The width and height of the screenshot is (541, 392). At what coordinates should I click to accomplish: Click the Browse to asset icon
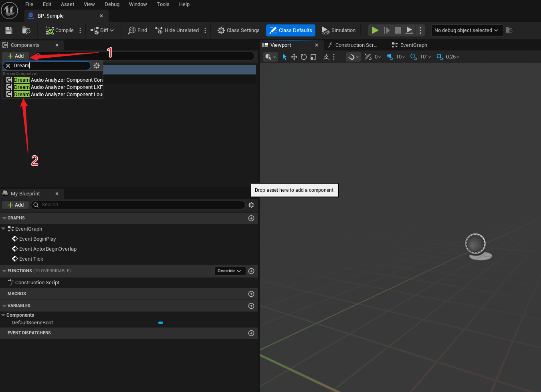pyautogui.click(x=26, y=30)
